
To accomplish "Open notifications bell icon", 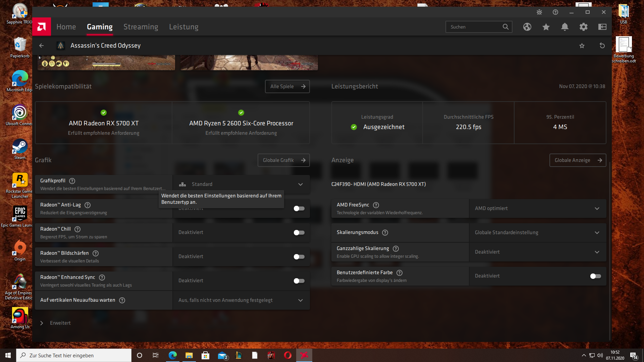I will click(x=565, y=27).
